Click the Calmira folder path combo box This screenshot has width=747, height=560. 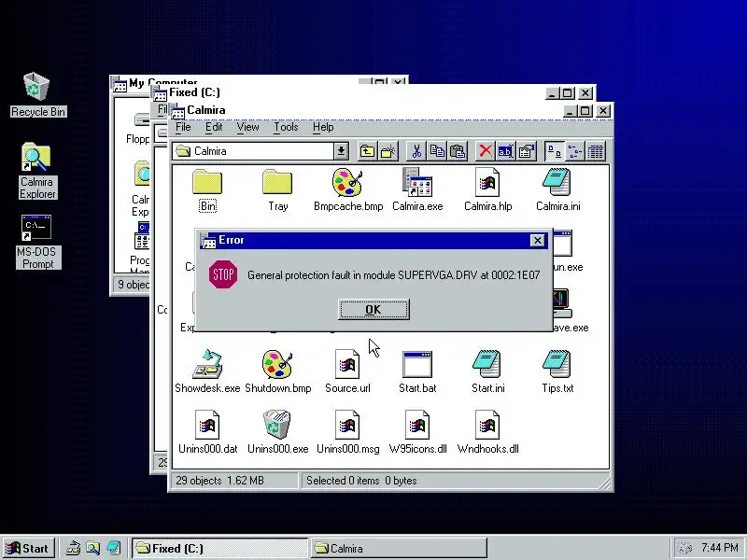[261, 151]
